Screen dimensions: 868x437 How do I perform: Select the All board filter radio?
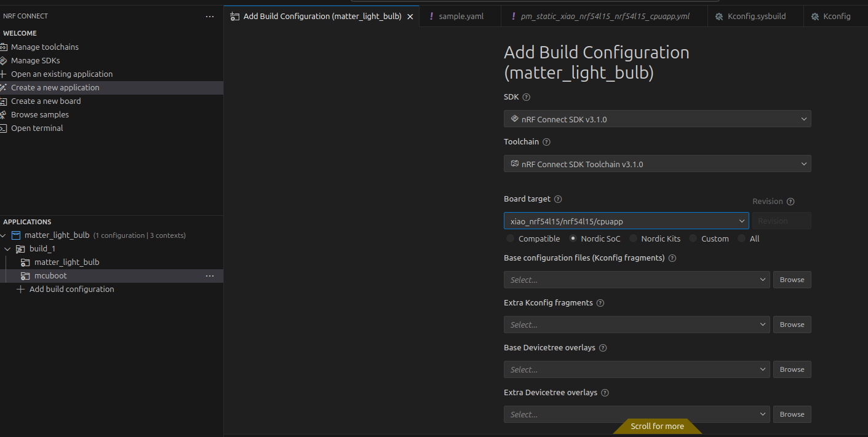pos(741,238)
